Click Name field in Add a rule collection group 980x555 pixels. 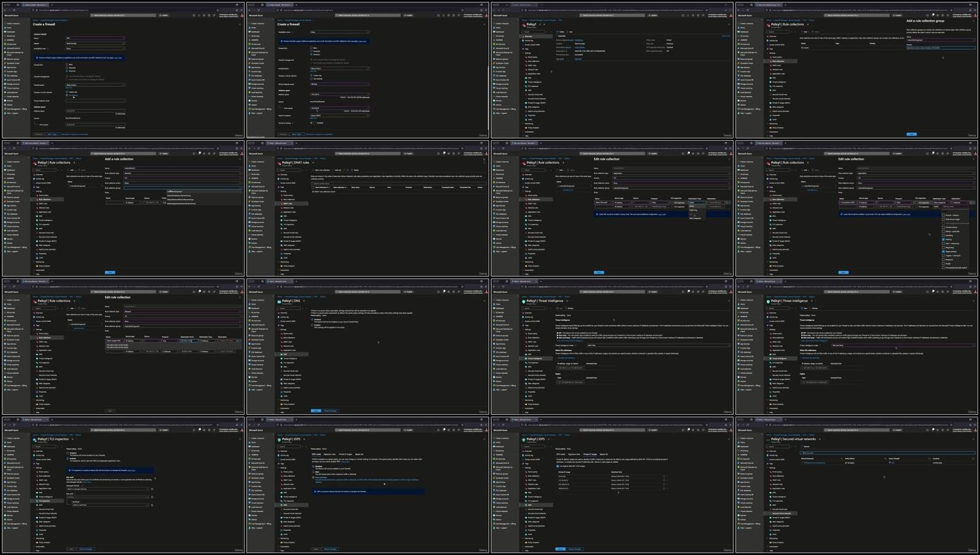941,40
